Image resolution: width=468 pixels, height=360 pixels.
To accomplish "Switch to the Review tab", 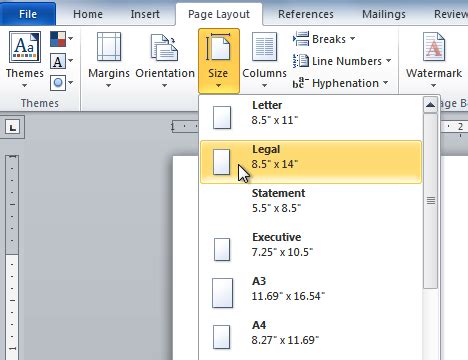I will [451, 14].
